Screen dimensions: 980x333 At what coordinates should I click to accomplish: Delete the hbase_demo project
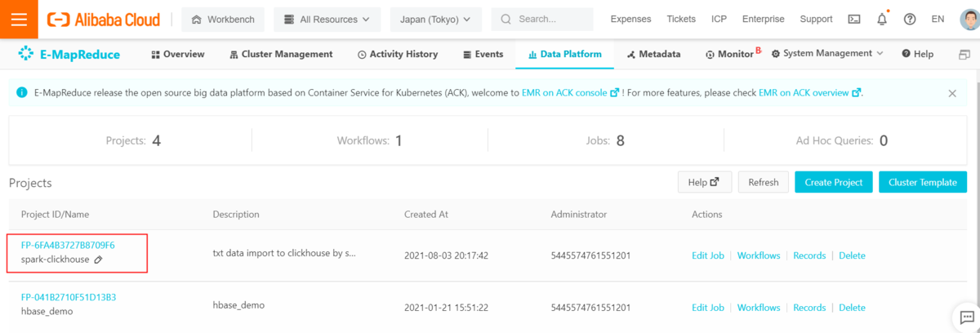(852, 308)
